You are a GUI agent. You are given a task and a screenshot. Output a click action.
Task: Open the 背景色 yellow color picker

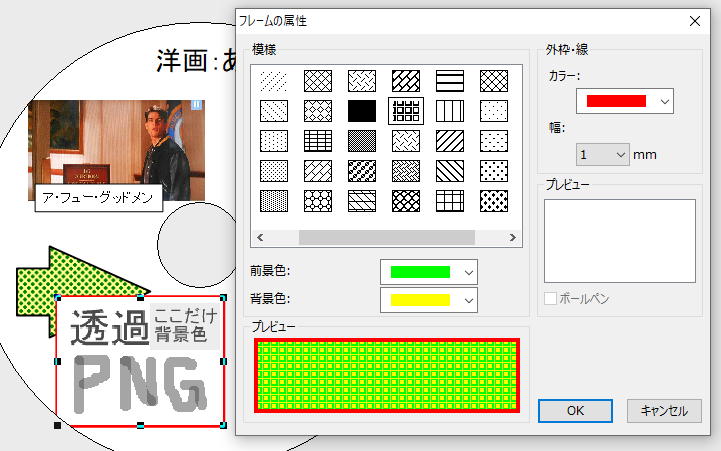click(x=429, y=300)
